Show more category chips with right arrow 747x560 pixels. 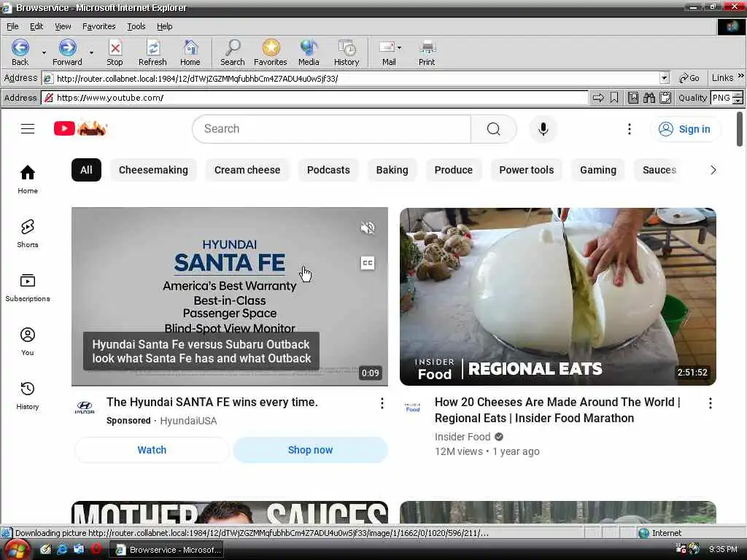click(x=713, y=170)
